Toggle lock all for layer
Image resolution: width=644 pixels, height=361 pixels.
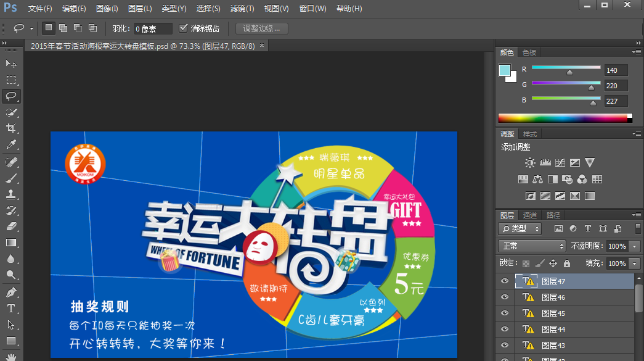(567, 263)
